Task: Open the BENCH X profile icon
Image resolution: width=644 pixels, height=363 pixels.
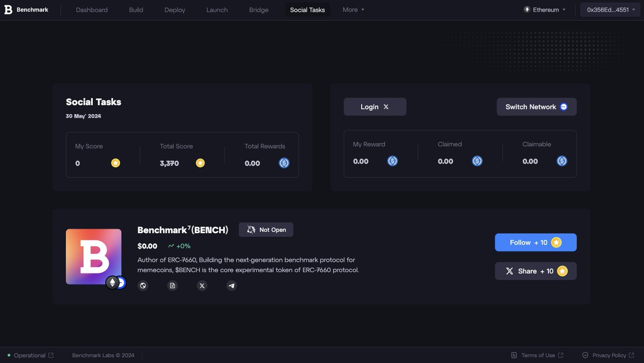Action: point(202,286)
